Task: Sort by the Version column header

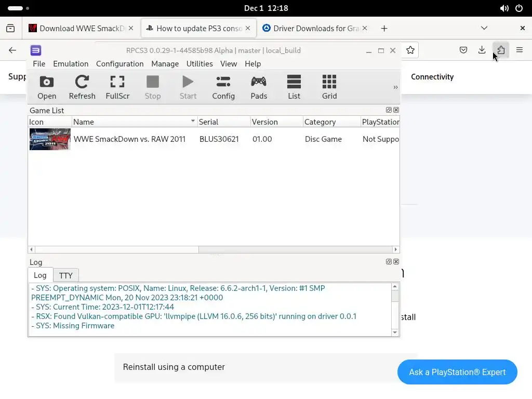Action: (x=276, y=122)
